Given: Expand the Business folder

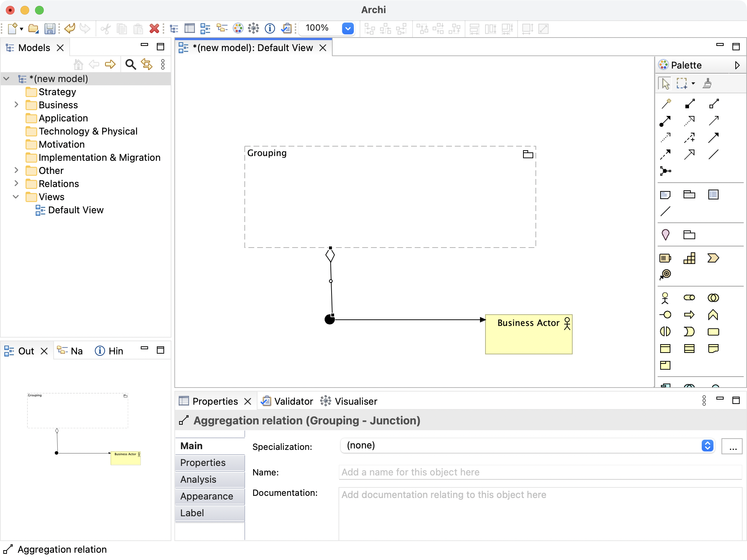Looking at the screenshot, I should (16, 105).
